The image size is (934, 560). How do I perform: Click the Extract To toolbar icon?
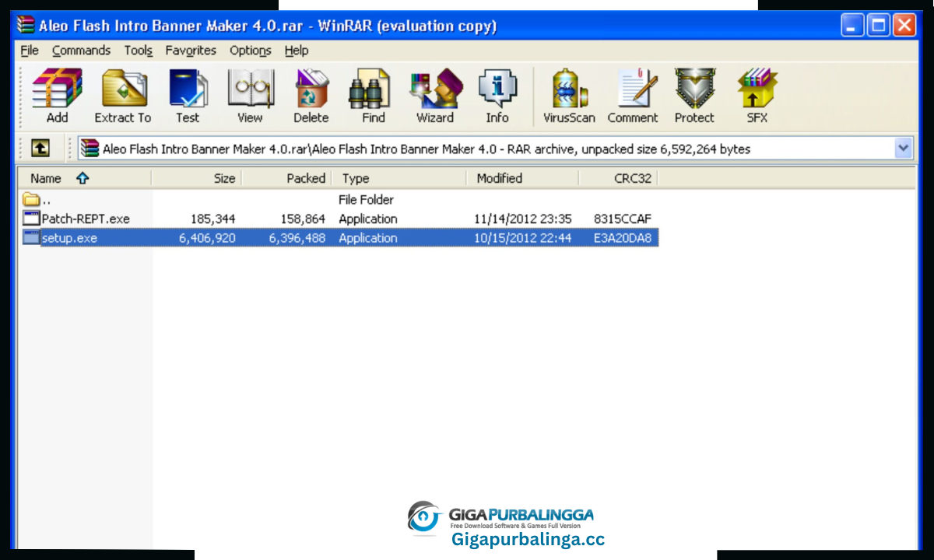[123, 96]
